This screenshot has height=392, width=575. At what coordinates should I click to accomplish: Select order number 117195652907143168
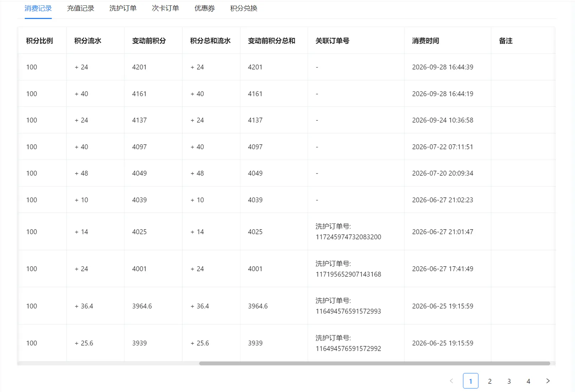[348, 275]
